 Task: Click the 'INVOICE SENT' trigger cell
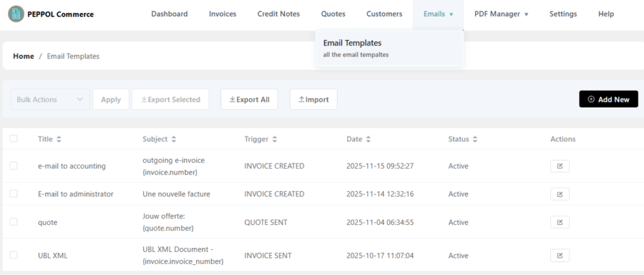tap(268, 256)
